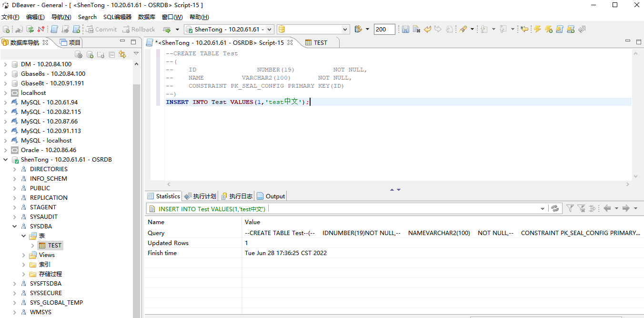This screenshot has width=644, height=318.
Task: Click the Commit button
Action: 101,29
